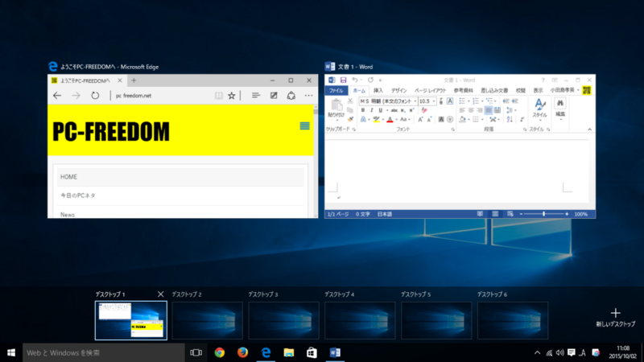The height and width of the screenshot is (362, 644).
Task: Open Edge More actions ellipsis menu
Action: coord(309,96)
